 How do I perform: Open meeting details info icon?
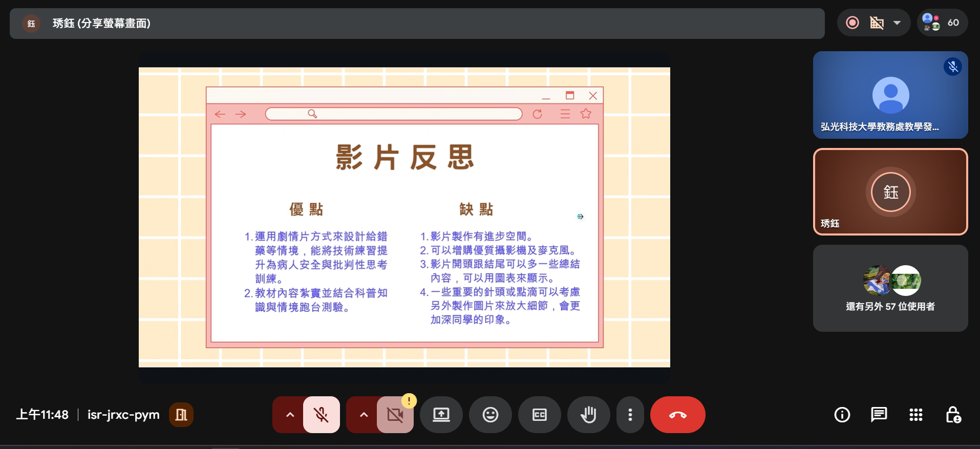tap(842, 415)
